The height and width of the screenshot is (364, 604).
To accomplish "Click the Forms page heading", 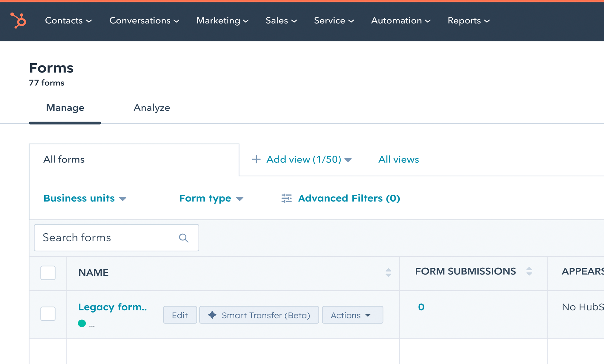I will 51,68.
